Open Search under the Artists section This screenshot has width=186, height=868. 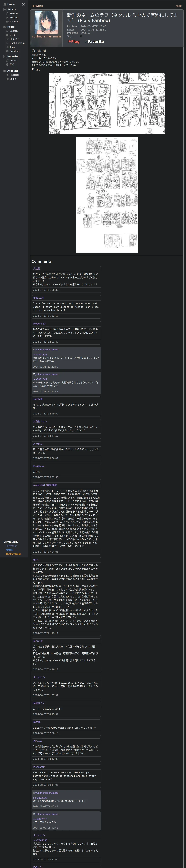click(x=13, y=13)
